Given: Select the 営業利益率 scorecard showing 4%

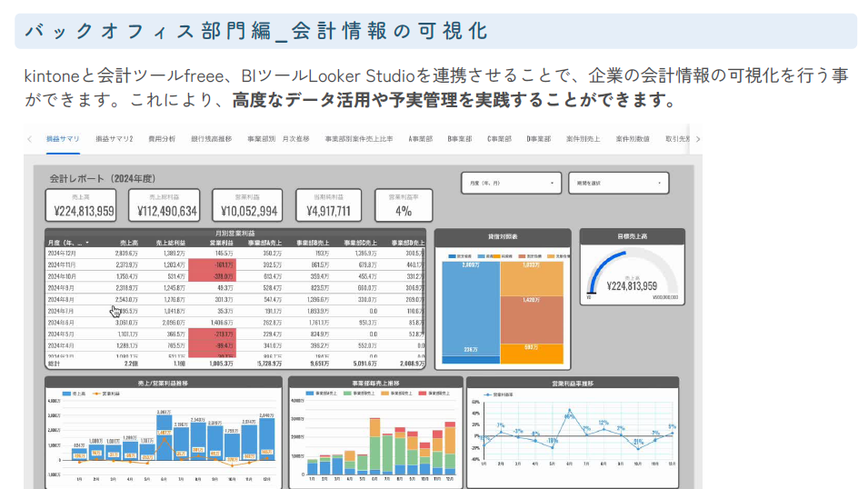Looking at the screenshot, I should [x=403, y=206].
